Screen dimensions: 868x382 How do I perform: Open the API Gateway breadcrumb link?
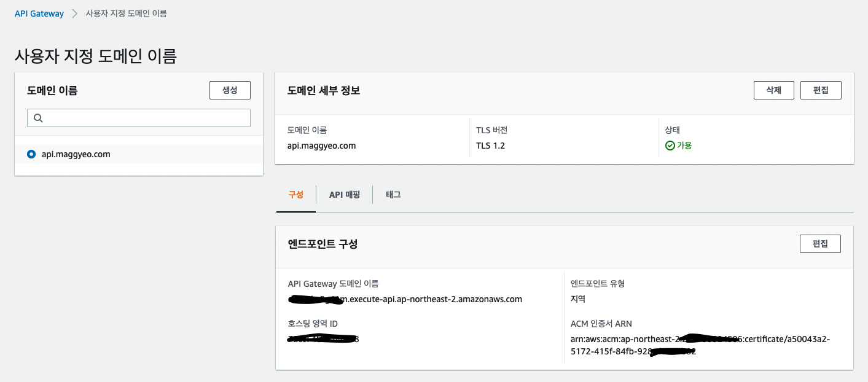[x=39, y=14]
